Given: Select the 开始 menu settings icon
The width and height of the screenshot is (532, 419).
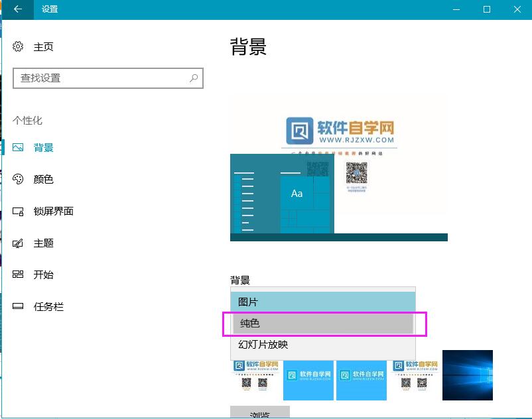Looking at the screenshot, I should point(19,274).
